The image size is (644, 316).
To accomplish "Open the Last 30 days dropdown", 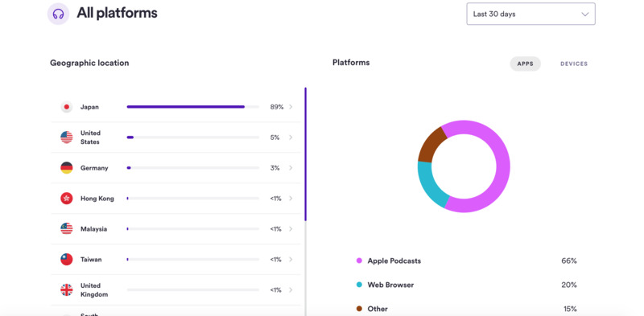I will pos(530,14).
